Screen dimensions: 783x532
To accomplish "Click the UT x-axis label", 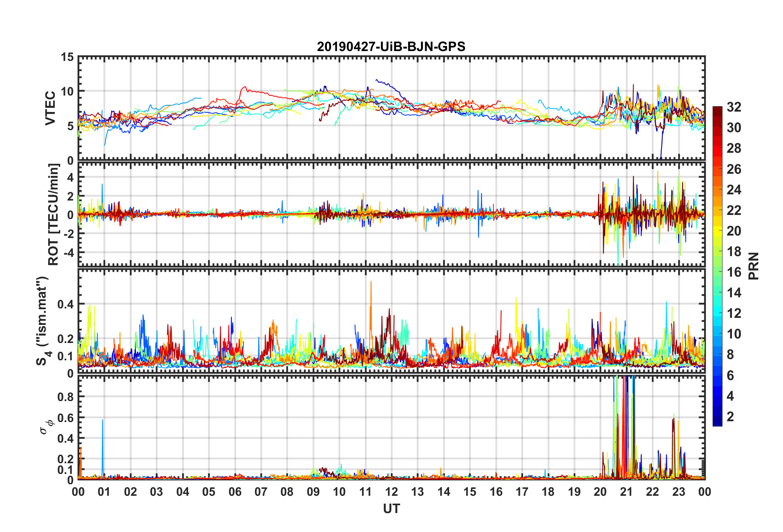I will pyautogui.click(x=391, y=509).
